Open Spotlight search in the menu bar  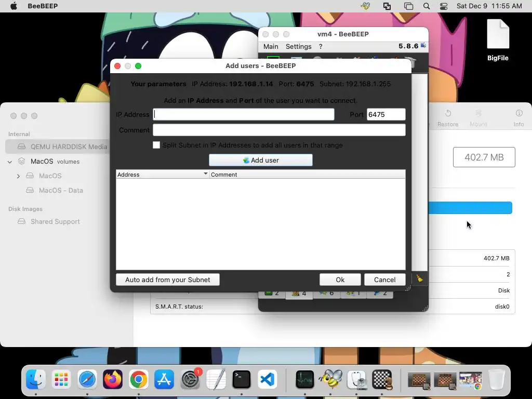tap(427, 6)
